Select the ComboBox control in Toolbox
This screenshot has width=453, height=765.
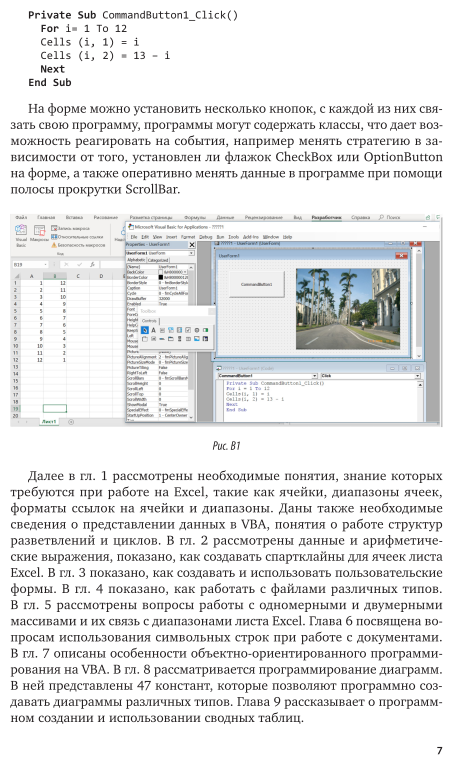click(x=171, y=330)
